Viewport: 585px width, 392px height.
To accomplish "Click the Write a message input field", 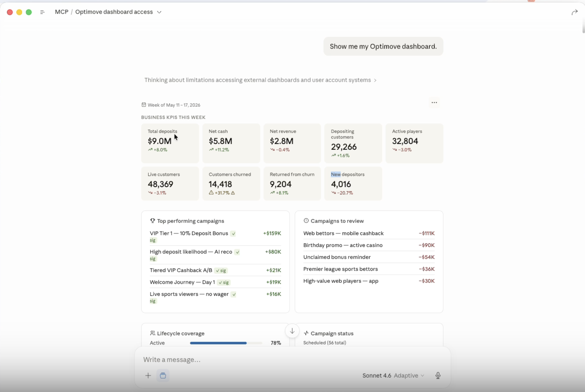I will click(292, 360).
